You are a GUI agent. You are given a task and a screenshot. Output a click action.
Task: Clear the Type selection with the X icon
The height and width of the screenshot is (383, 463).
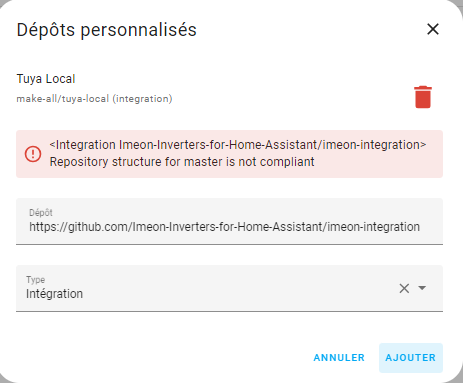click(404, 288)
